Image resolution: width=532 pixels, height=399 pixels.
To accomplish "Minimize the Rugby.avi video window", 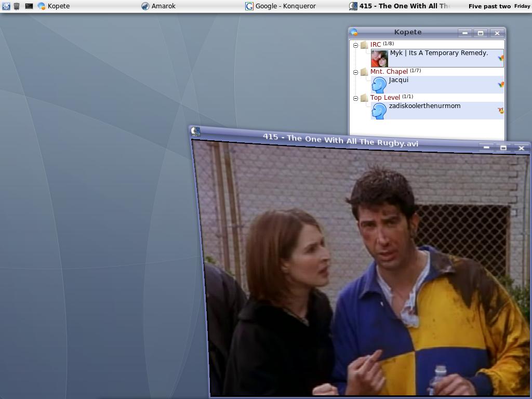I will tap(486, 147).
